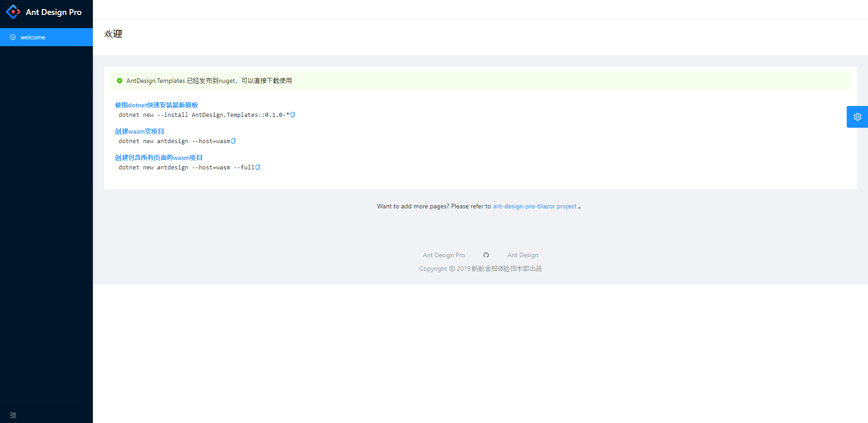Click the 欢迎 page title

[x=113, y=34]
